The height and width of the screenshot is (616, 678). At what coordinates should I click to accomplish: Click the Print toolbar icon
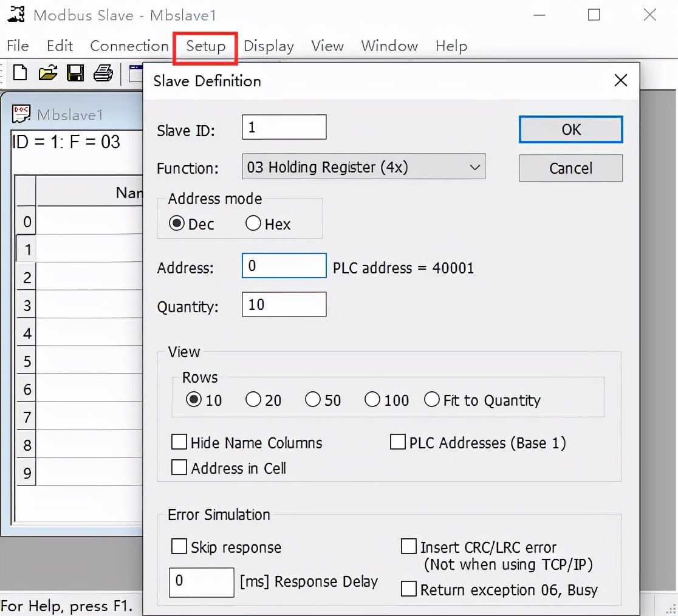tap(103, 74)
